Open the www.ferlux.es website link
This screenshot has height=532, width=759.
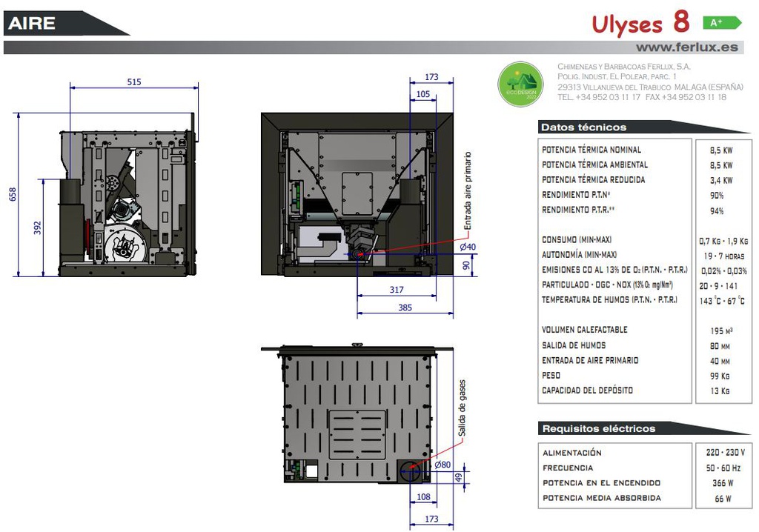pyautogui.click(x=687, y=47)
